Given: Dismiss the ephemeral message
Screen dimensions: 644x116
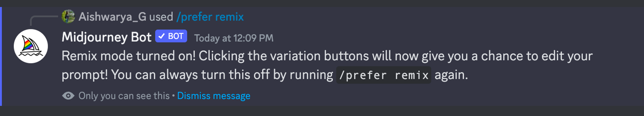Looking at the screenshot, I should coord(213,96).
